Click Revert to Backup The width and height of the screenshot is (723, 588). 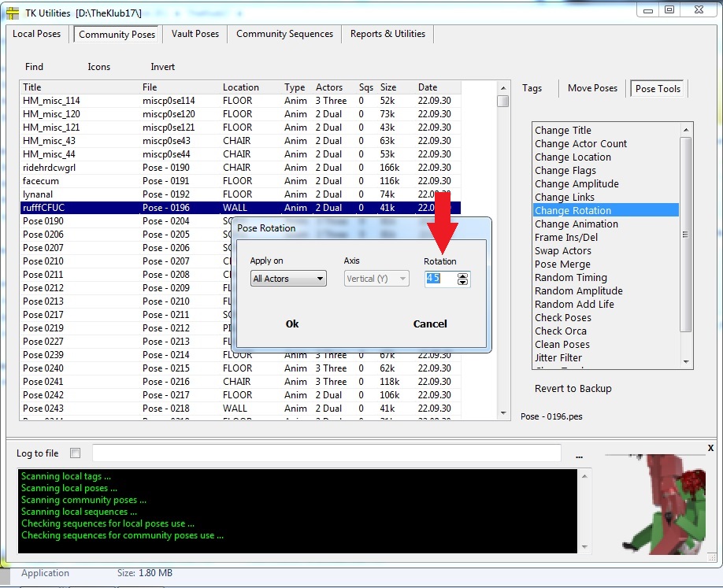tap(573, 389)
